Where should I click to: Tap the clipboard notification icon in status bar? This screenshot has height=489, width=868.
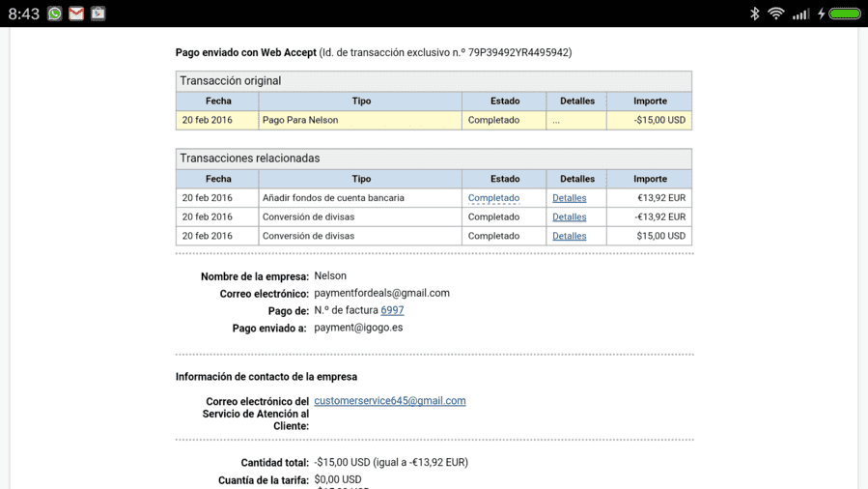(x=98, y=14)
